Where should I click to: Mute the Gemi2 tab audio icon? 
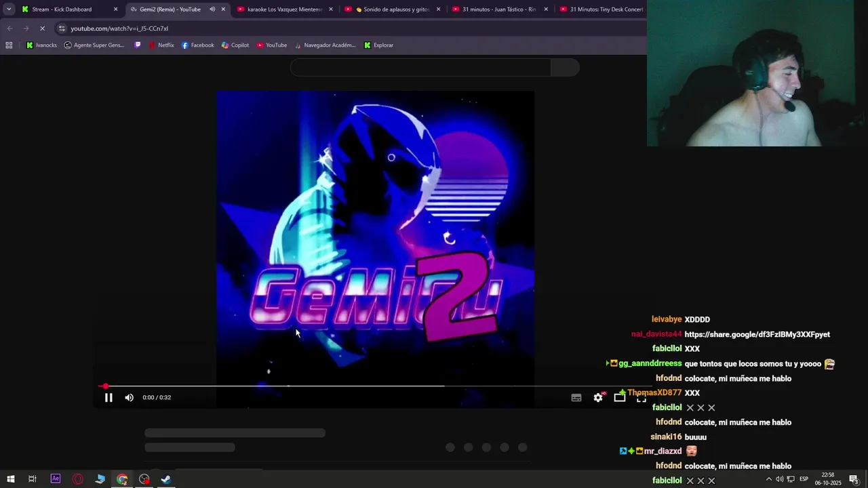click(212, 9)
